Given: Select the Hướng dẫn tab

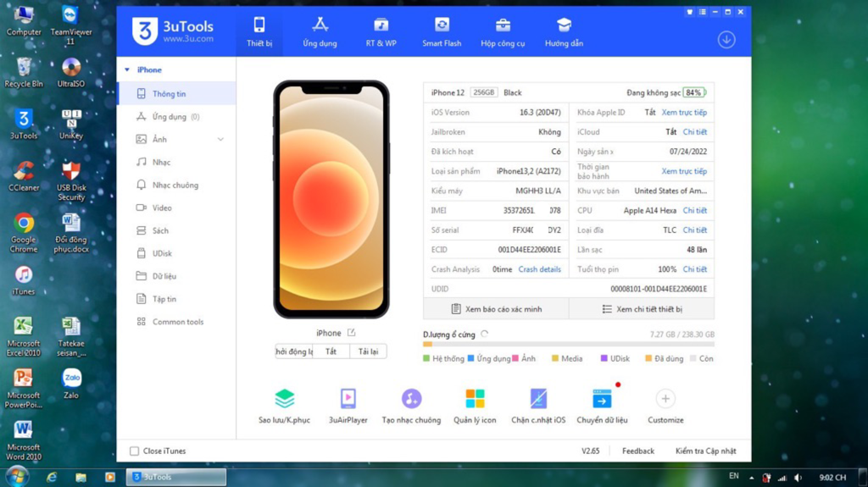Looking at the screenshot, I should click(564, 32).
